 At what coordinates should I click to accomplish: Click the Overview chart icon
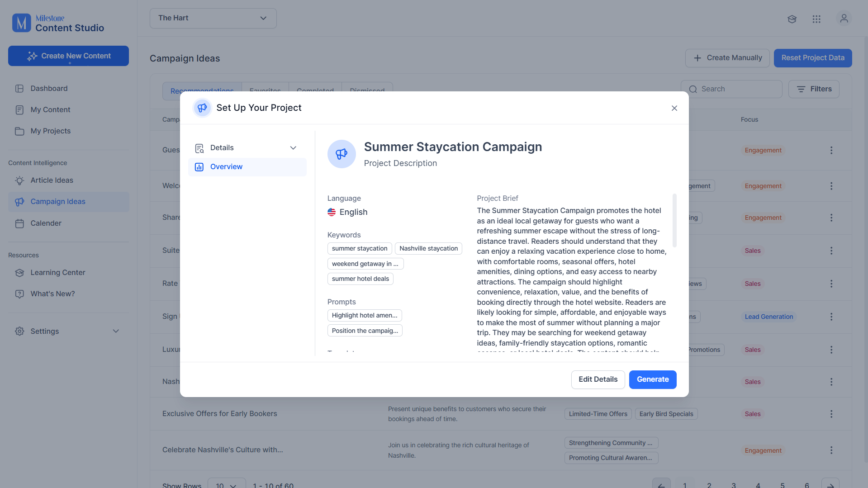tap(199, 167)
